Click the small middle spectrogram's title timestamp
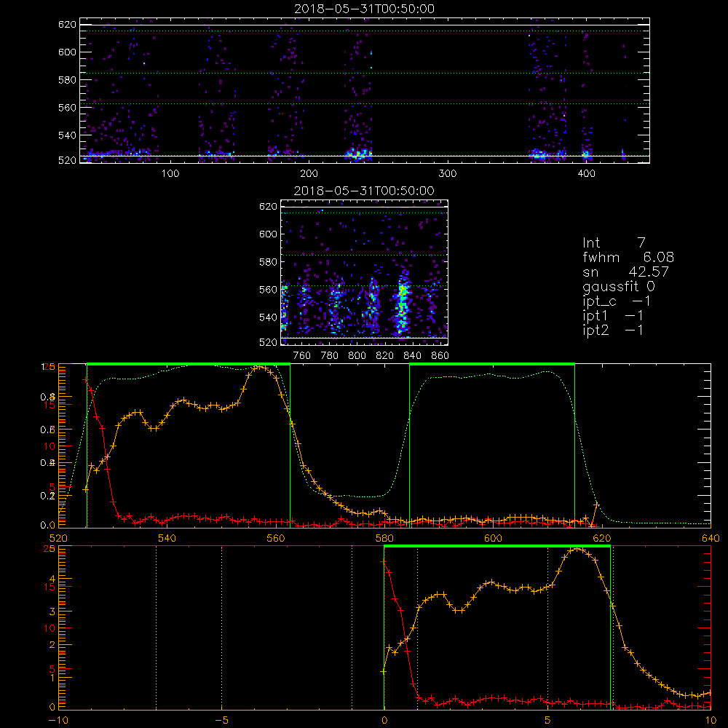 [x=365, y=191]
